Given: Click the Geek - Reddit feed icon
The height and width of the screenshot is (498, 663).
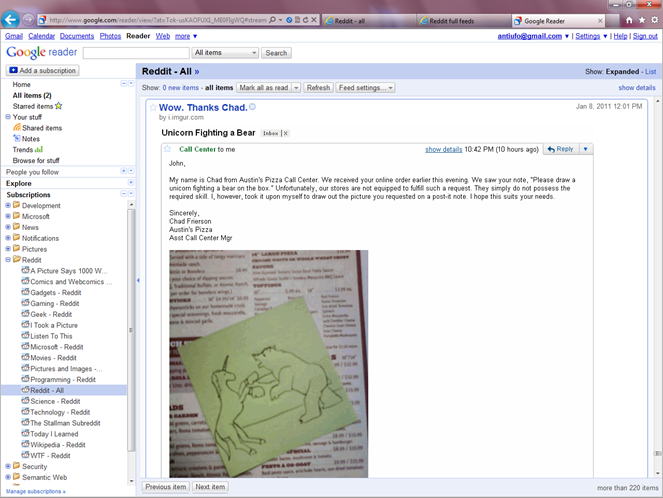Looking at the screenshot, I should tap(25, 314).
